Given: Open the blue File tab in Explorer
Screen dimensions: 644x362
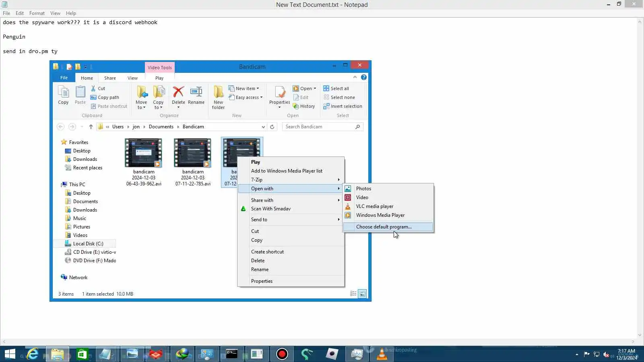Looking at the screenshot, I should [64, 78].
